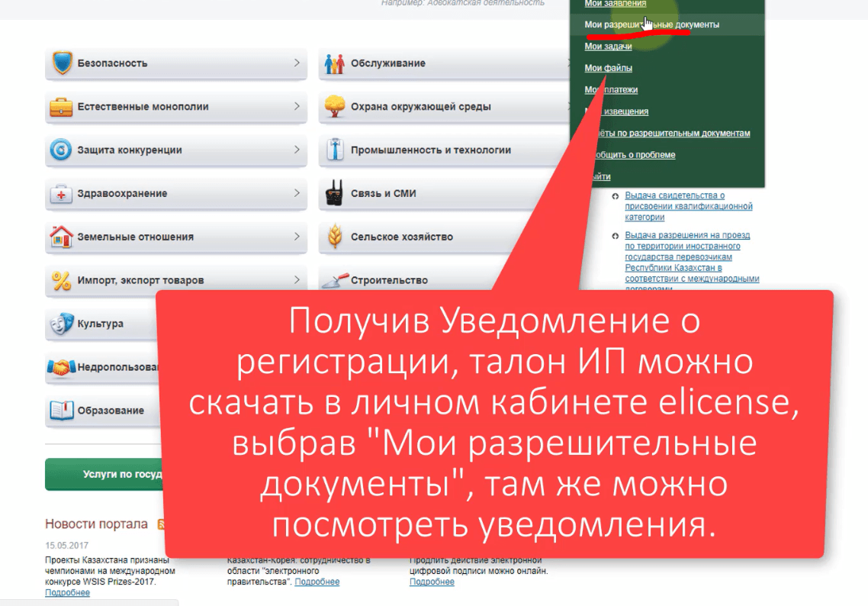Image resolution: width=868 pixels, height=606 pixels.
Task: Click the walkie-talkie icon for Связь и СМИ
Action: pyautogui.click(x=333, y=194)
